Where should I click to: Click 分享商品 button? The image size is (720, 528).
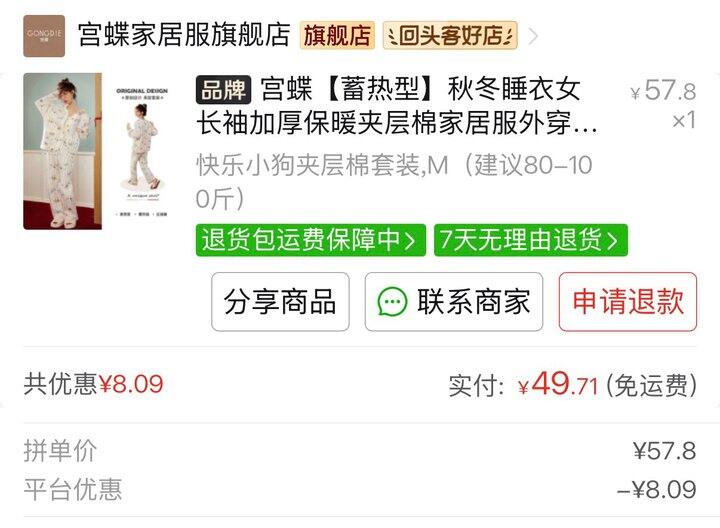pyautogui.click(x=280, y=302)
